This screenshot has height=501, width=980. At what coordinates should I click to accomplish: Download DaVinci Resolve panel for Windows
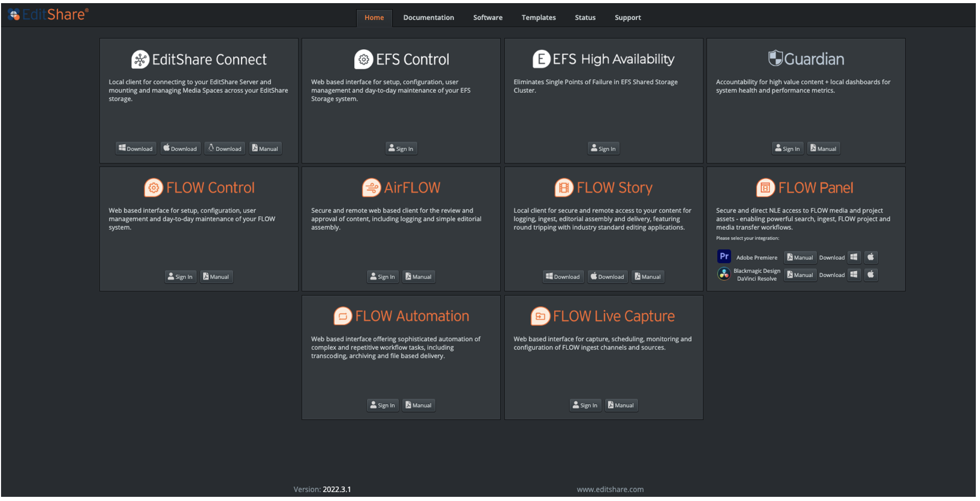click(854, 274)
